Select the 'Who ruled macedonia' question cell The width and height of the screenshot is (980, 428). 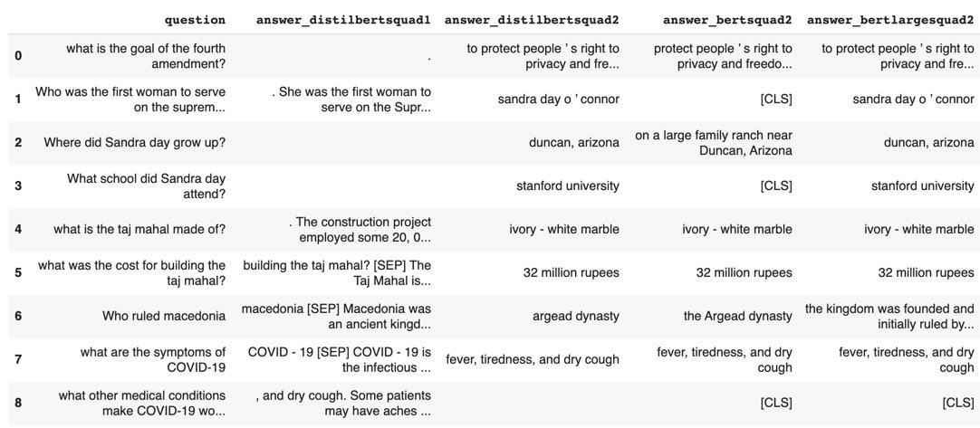click(164, 316)
